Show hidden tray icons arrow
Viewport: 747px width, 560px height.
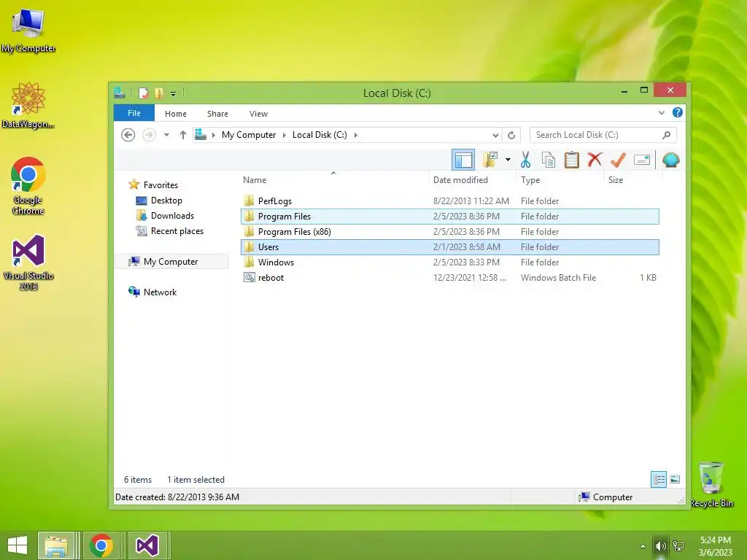pos(643,546)
